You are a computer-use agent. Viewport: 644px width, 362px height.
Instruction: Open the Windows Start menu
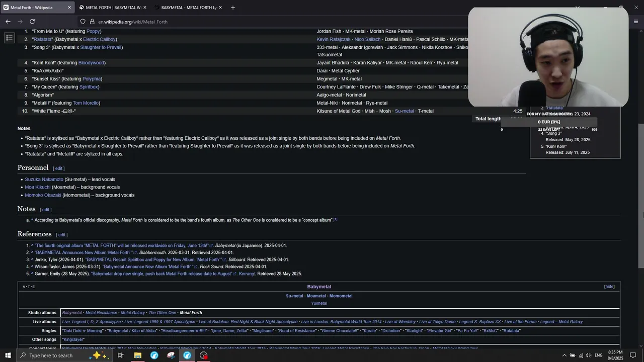pos(8,355)
